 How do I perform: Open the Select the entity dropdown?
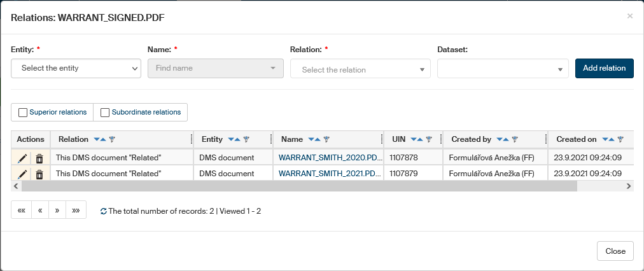[76, 68]
